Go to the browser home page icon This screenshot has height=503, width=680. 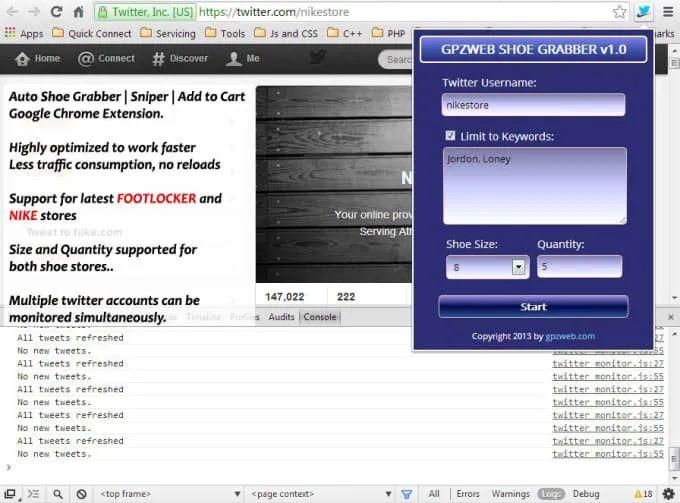[78, 12]
